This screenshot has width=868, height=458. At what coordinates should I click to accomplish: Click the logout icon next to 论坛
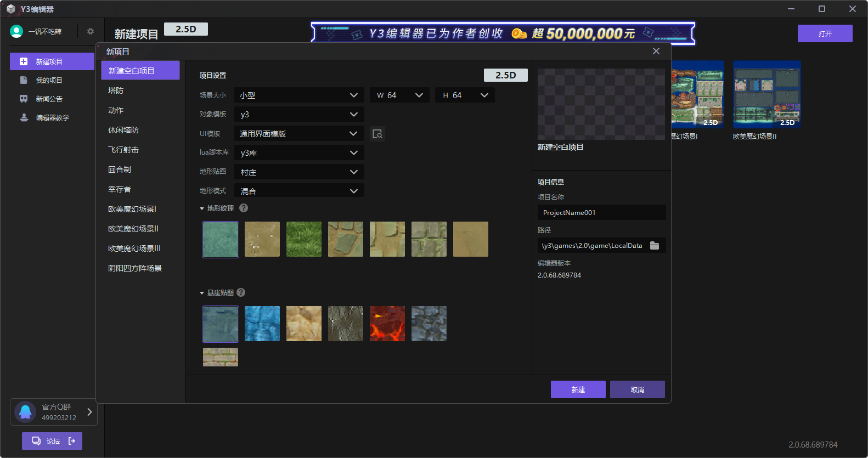point(72,441)
